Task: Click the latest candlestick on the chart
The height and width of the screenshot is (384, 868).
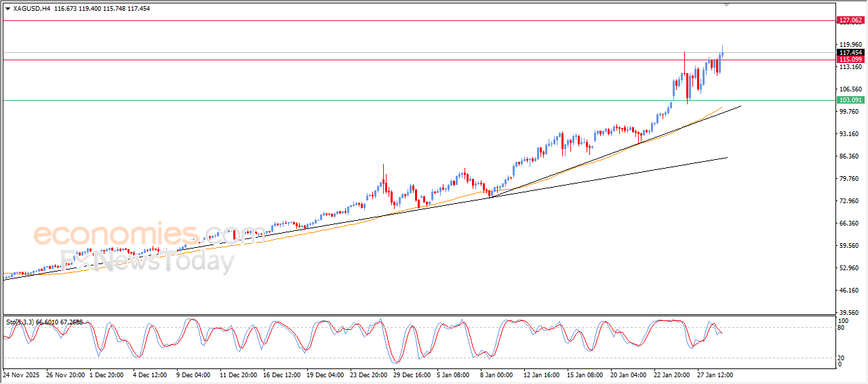Action: point(723,53)
